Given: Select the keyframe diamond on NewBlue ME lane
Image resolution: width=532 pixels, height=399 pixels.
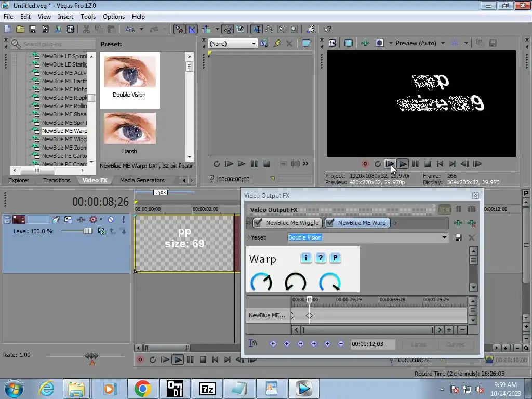Looking at the screenshot, I should click(309, 315).
